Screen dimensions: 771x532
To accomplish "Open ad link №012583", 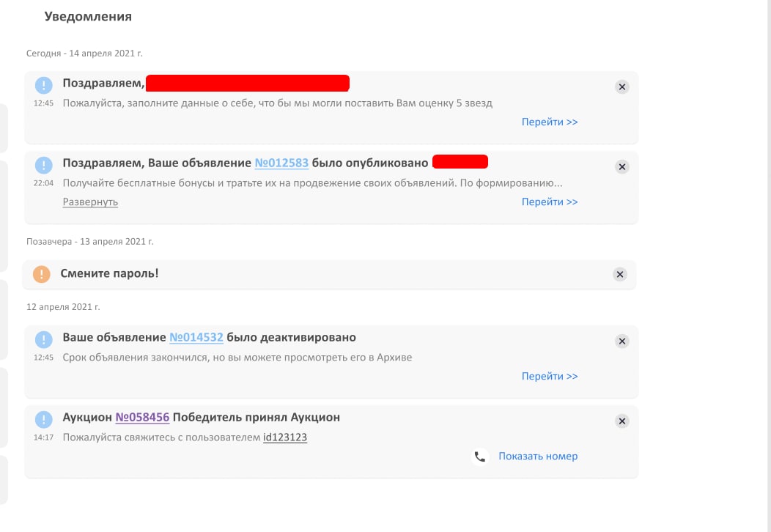I will (x=281, y=163).
